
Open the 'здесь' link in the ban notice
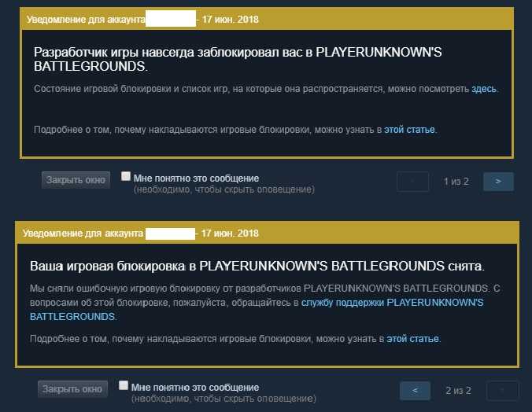[484, 89]
